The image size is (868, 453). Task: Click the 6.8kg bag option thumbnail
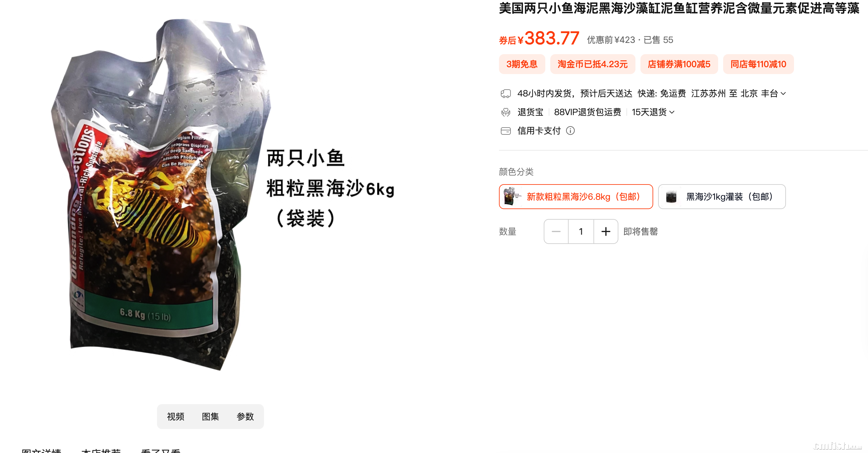(x=511, y=196)
